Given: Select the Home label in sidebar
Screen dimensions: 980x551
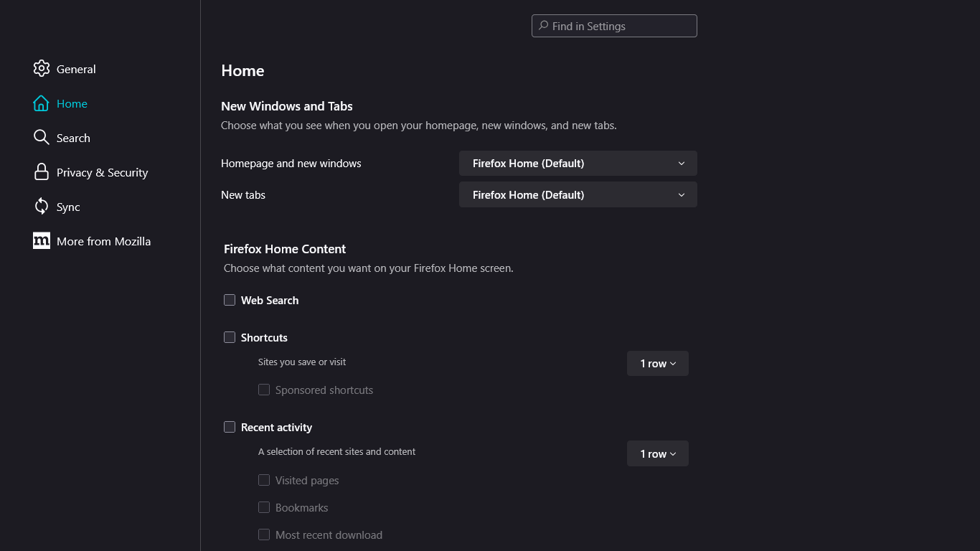Looking at the screenshot, I should [72, 104].
